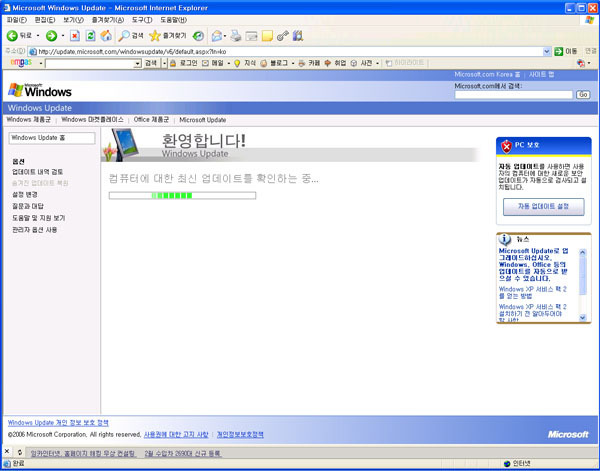Click the 지식 lightbulb item
600x471 pixels.
tap(245, 63)
